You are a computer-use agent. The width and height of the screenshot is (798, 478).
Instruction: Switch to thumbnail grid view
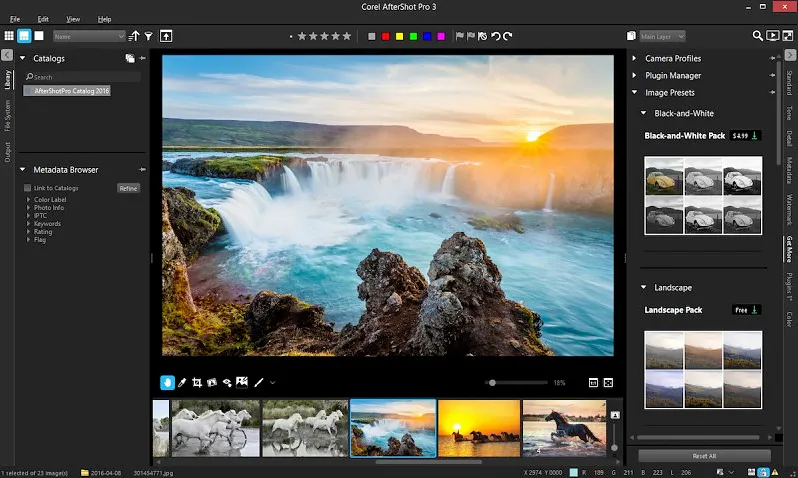[9, 36]
